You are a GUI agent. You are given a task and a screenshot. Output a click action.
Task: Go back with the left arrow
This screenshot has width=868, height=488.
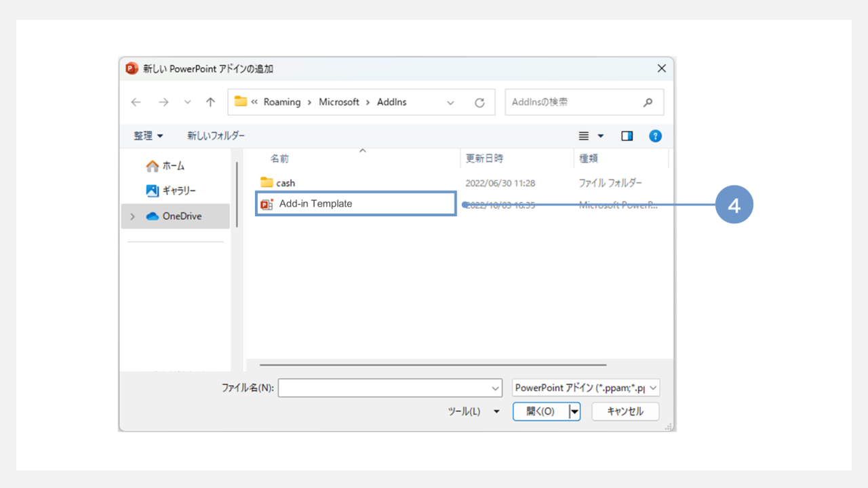tap(136, 102)
